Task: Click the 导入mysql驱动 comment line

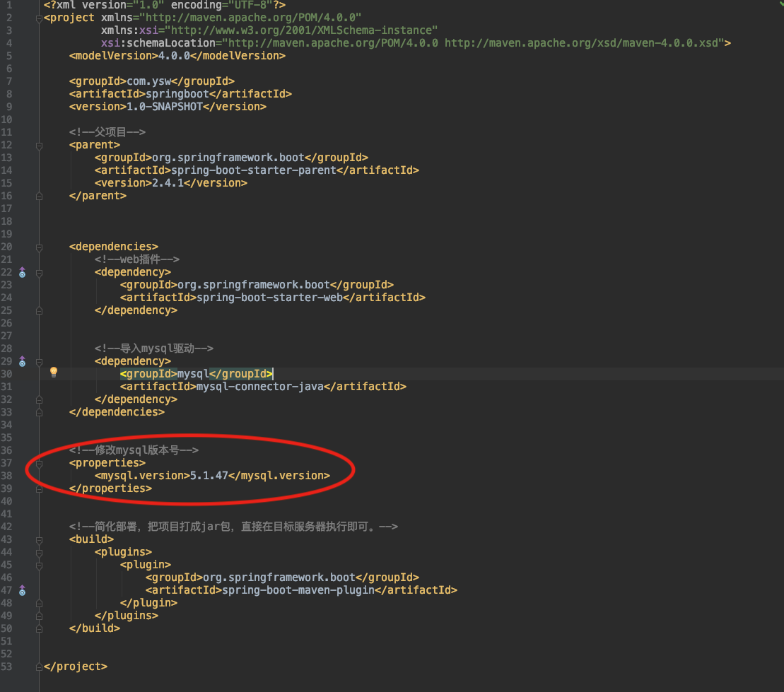Action: tap(154, 348)
